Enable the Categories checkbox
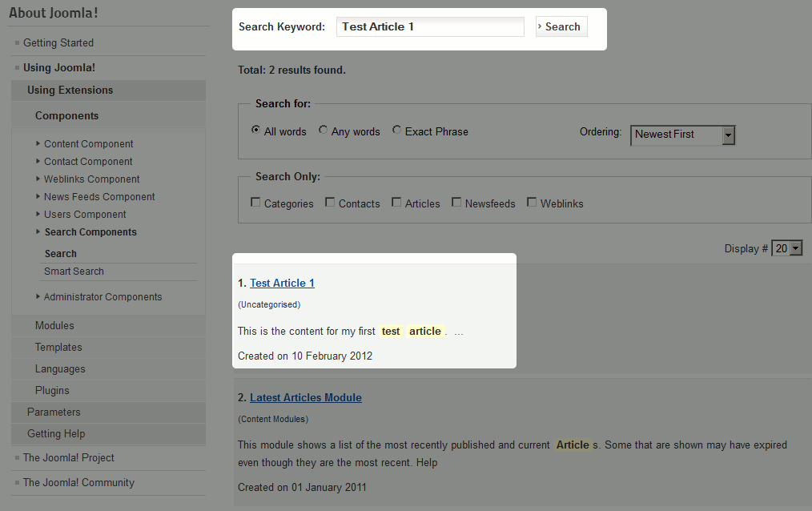Viewport: 812px width, 511px height. [256, 203]
